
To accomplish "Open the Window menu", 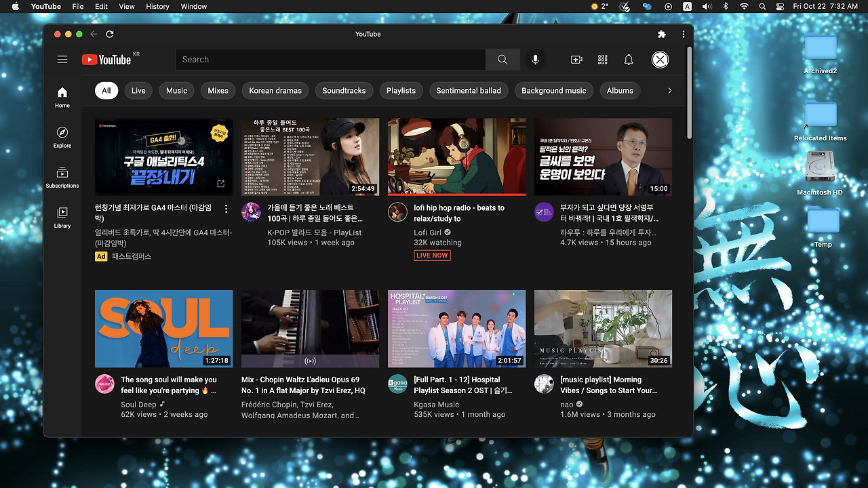I will (x=194, y=6).
